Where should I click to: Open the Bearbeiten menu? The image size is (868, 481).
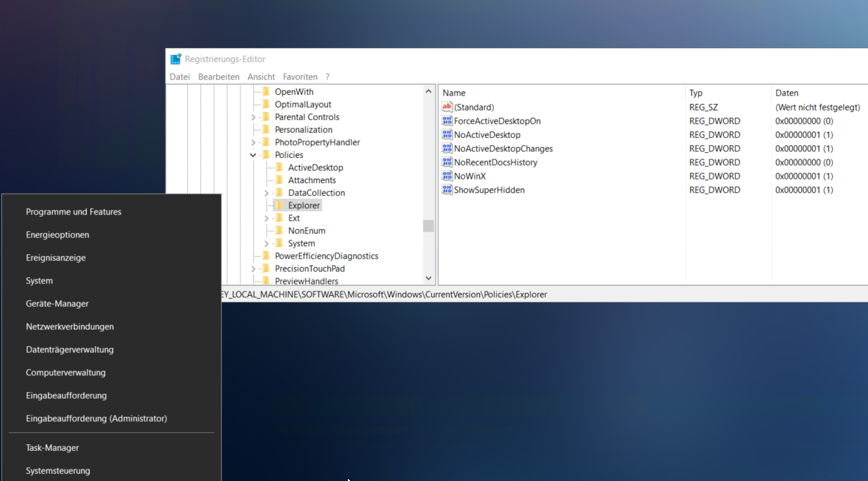tap(219, 77)
